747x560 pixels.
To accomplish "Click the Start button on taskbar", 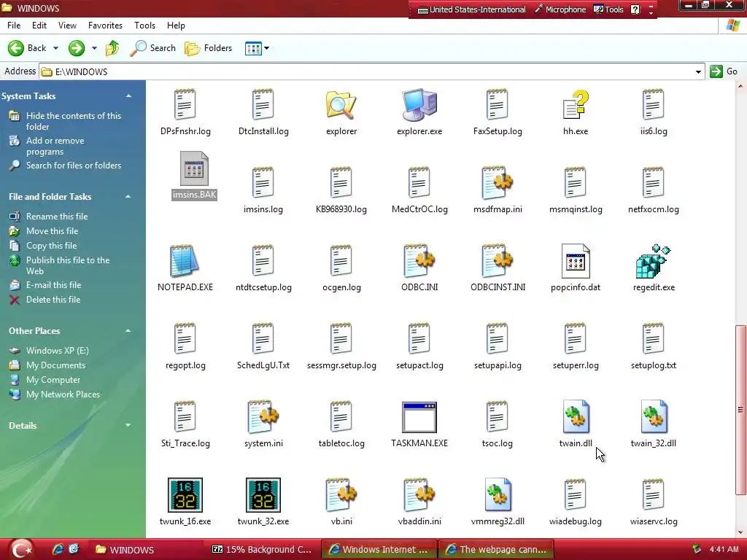I will tap(21, 550).
